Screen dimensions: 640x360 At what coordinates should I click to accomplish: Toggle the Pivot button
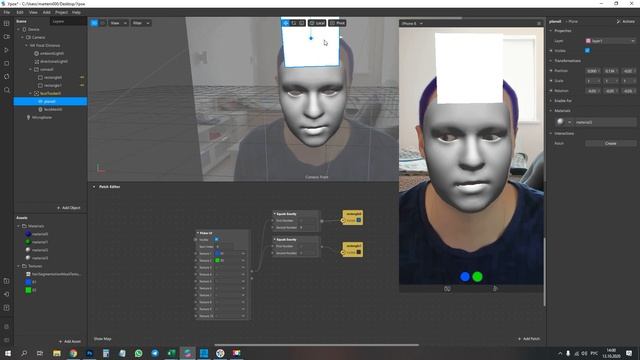[338, 23]
